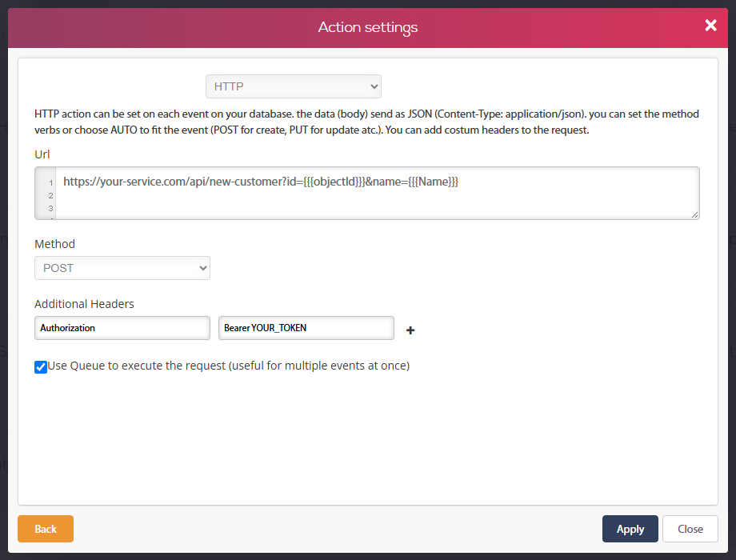The image size is (736, 560).
Task: Add another header with the plus icon
Action: 410,330
